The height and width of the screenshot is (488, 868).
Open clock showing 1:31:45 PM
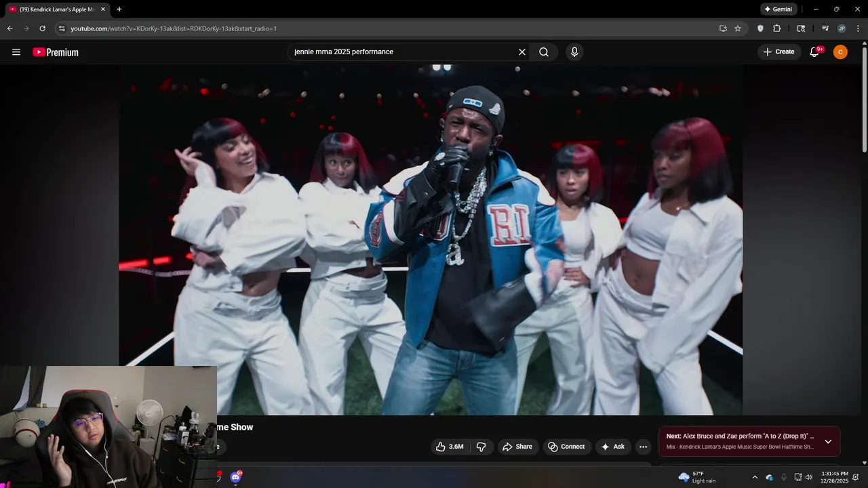[834, 477]
